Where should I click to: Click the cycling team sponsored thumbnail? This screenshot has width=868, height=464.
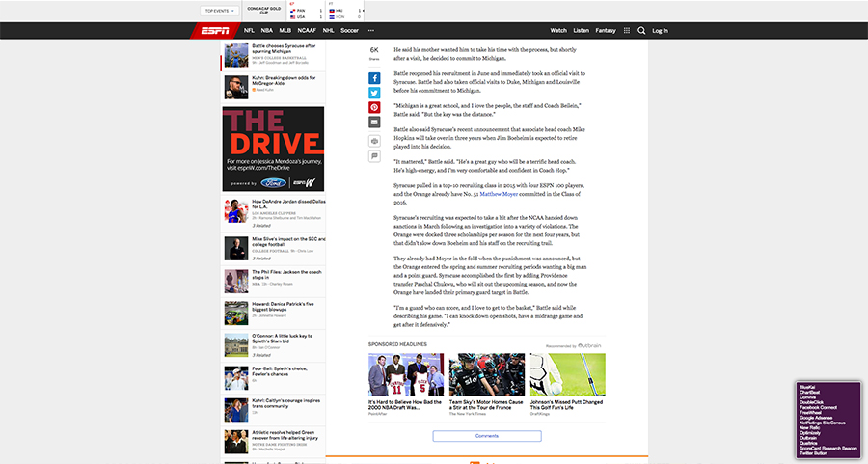tap(487, 375)
